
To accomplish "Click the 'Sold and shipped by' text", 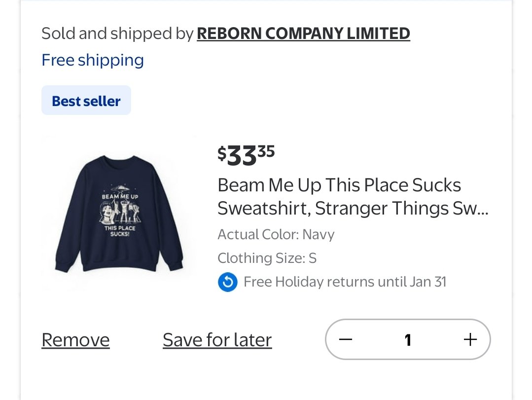I will [117, 34].
